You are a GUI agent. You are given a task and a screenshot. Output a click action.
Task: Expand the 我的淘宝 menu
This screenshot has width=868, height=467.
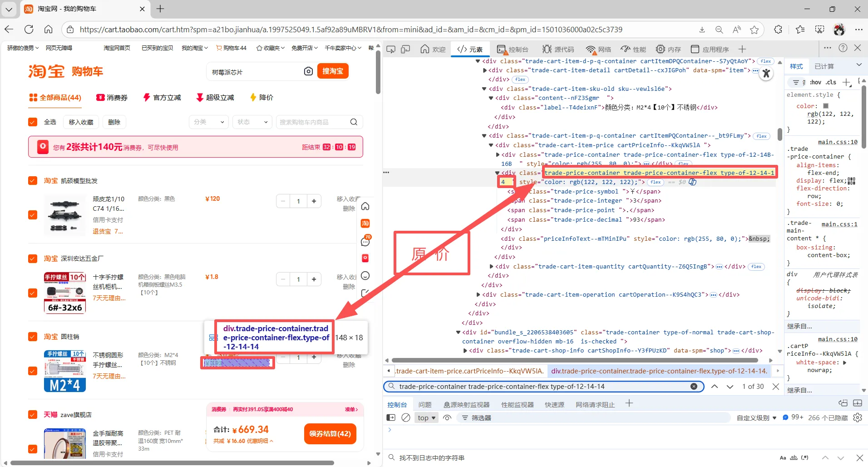195,48
